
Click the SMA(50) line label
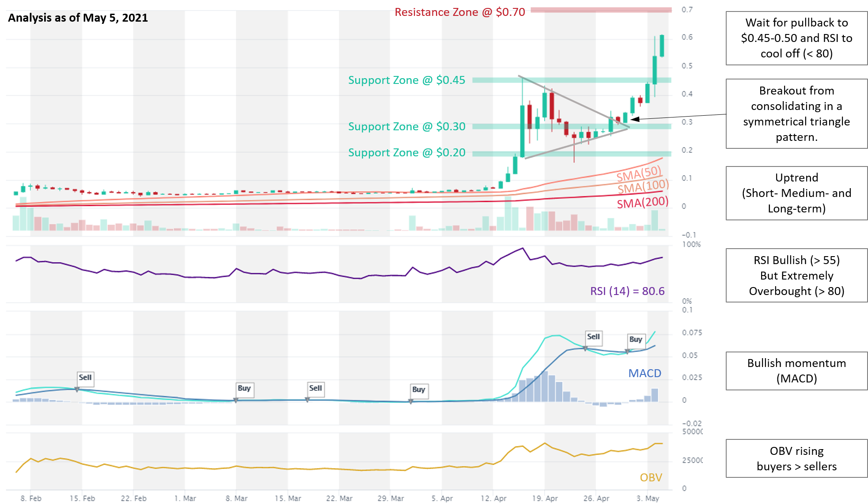pos(639,174)
